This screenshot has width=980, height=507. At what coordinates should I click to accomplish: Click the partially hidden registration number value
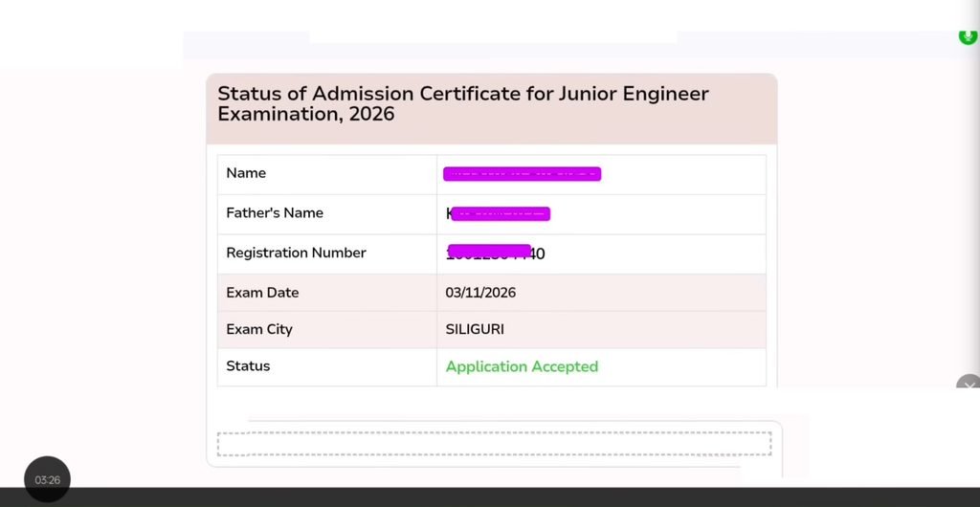(495, 253)
